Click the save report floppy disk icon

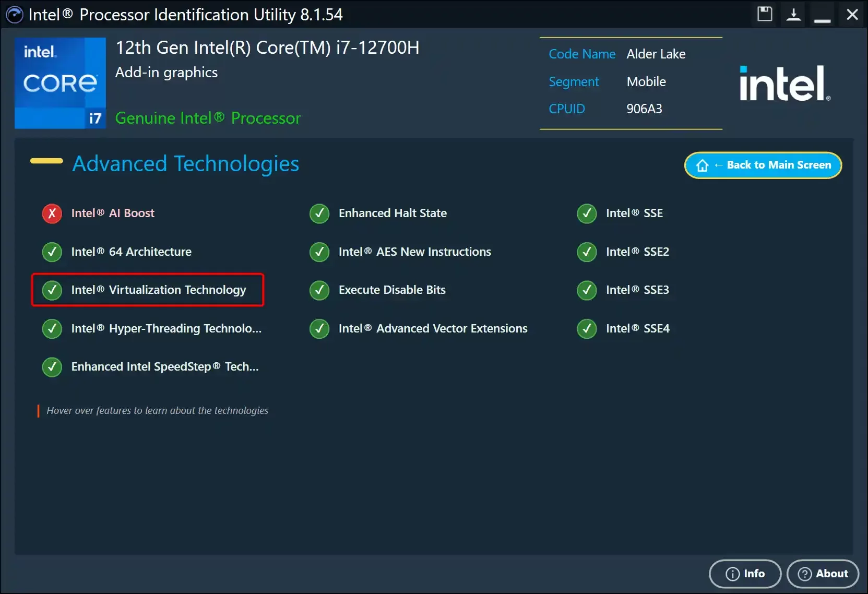[765, 14]
